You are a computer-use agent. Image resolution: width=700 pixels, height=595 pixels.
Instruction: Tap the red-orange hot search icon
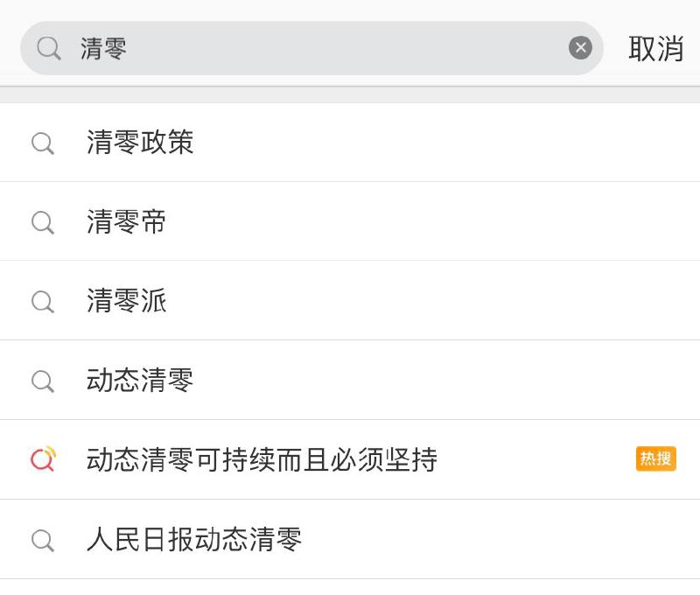pyautogui.click(x=42, y=459)
